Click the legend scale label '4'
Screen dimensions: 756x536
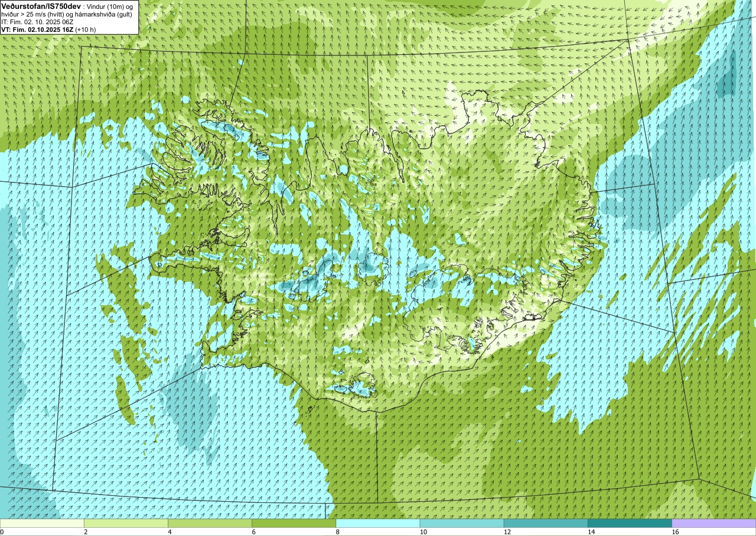point(170,532)
